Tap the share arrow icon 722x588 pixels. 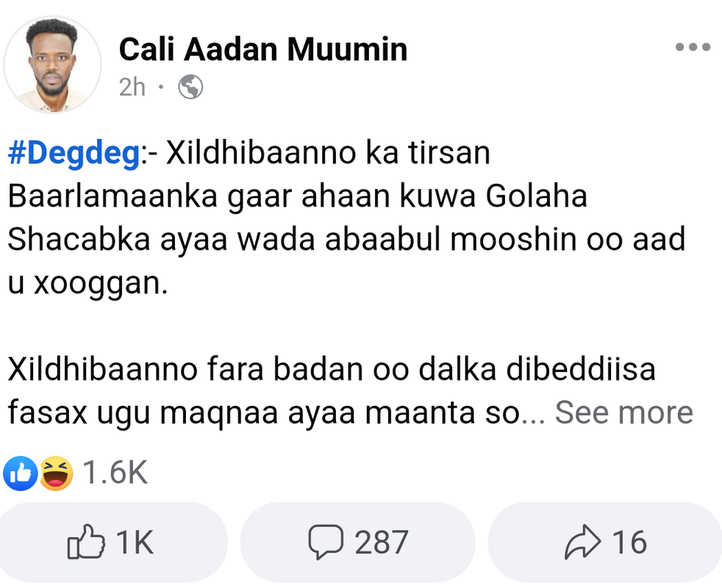pos(582,543)
